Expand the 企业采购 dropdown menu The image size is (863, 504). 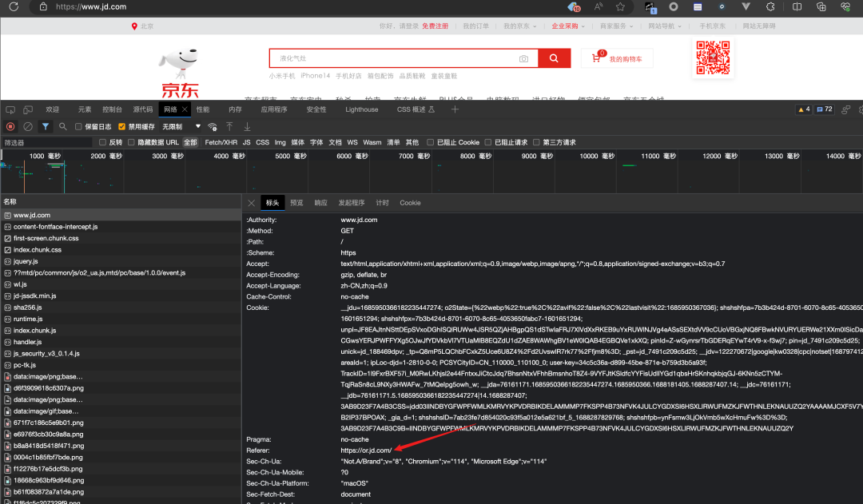[x=568, y=26]
